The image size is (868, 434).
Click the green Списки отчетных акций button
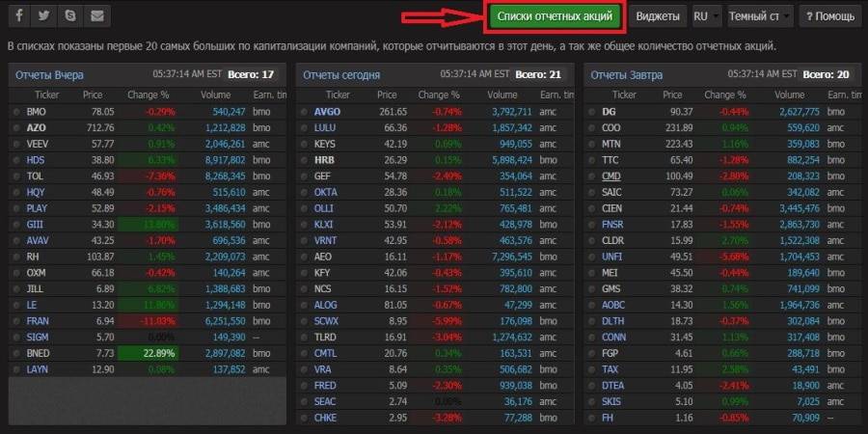(x=554, y=16)
